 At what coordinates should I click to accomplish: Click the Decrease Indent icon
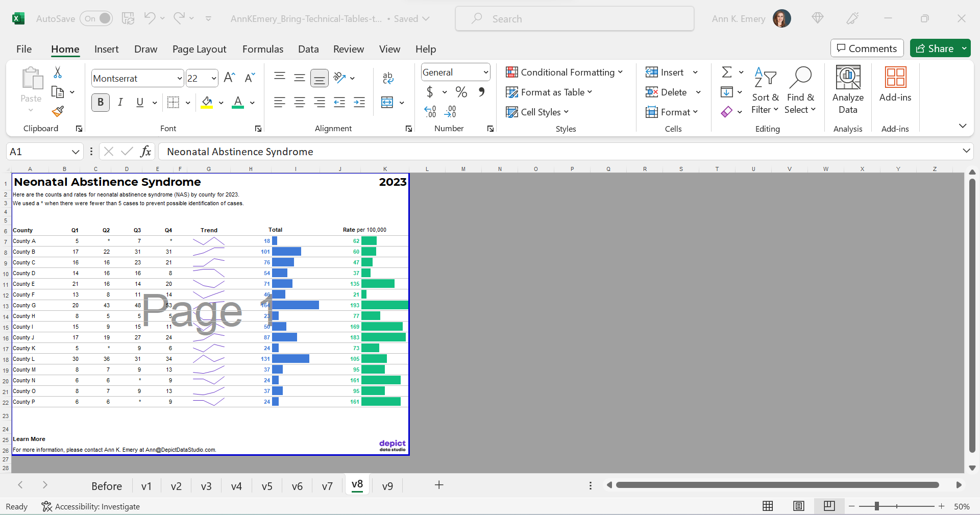339,102
